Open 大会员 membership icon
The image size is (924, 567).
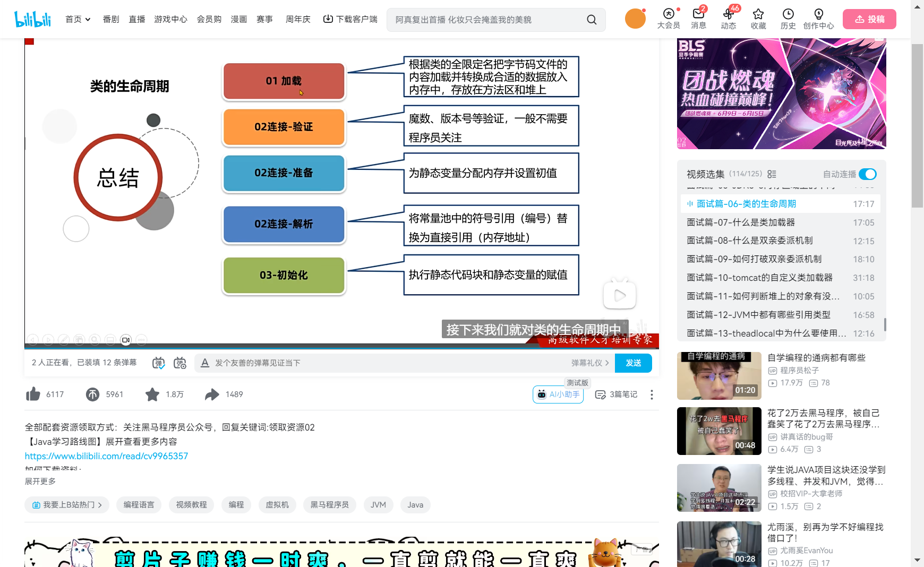669,19
